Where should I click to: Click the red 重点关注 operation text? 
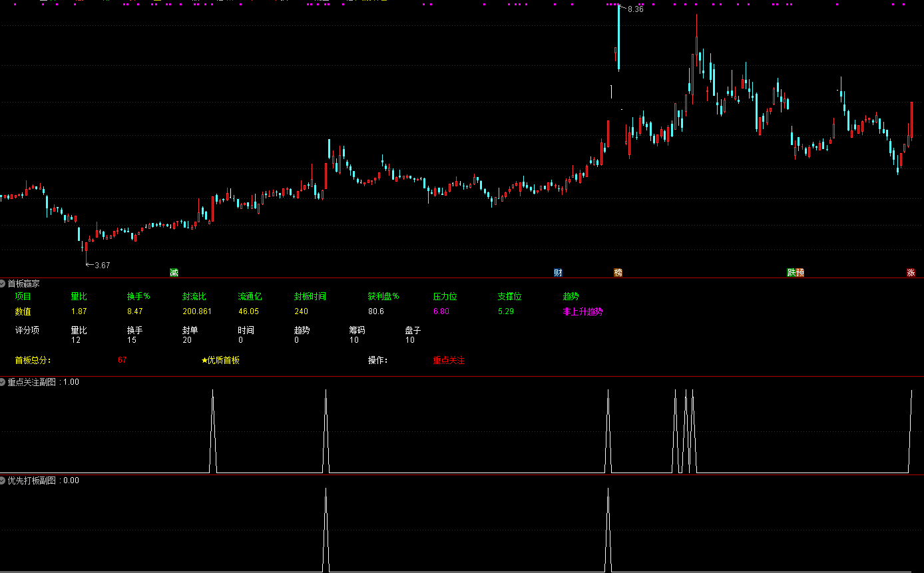(449, 360)
